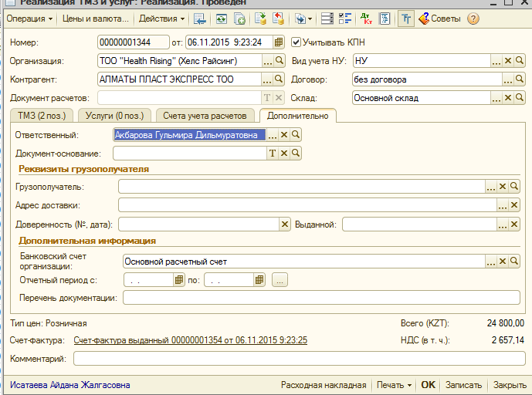
Task: Click the find-in-list toolbar icon
Action: click(200, 19)
